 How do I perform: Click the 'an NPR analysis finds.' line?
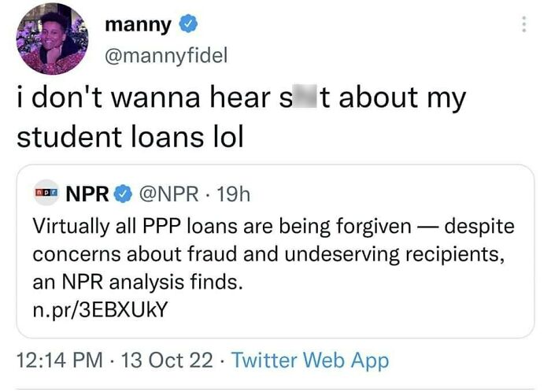[x=137, y=281]
